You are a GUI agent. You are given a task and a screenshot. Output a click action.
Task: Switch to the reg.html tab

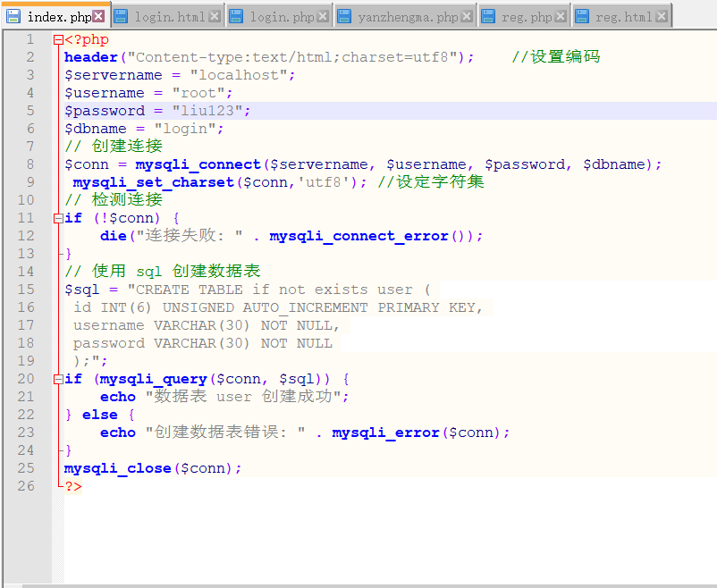626,14
